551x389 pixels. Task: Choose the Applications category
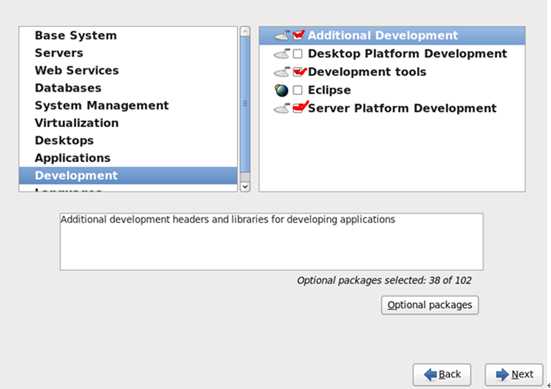pos(128,158)
